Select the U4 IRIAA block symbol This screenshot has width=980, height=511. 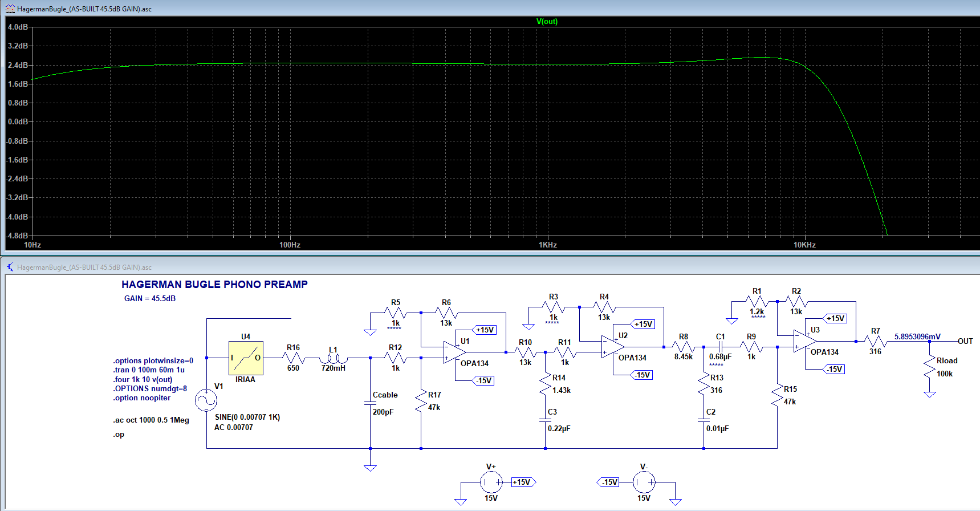pos(246,358)
